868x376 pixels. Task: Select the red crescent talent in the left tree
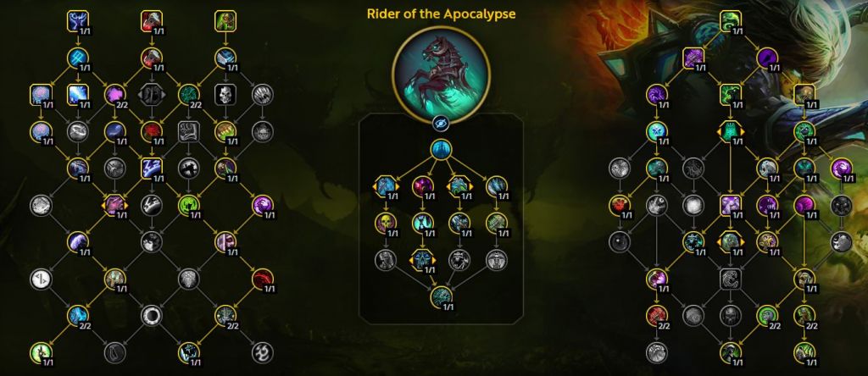[x=261, y=279]
